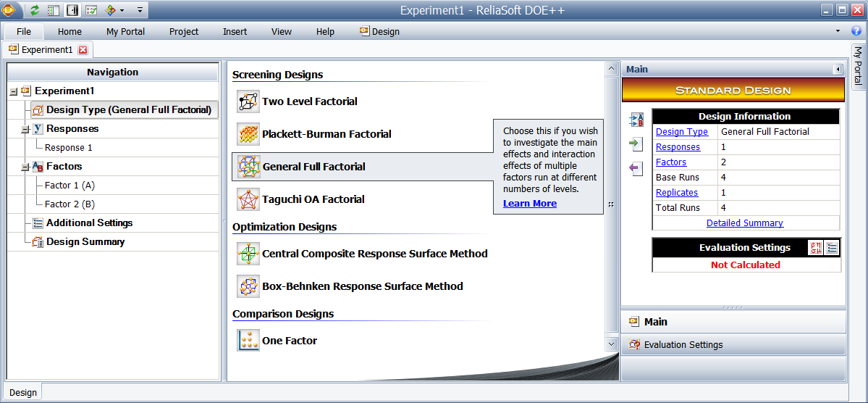
Task: Select the One Factor design icon
Action: pos(248,341)
